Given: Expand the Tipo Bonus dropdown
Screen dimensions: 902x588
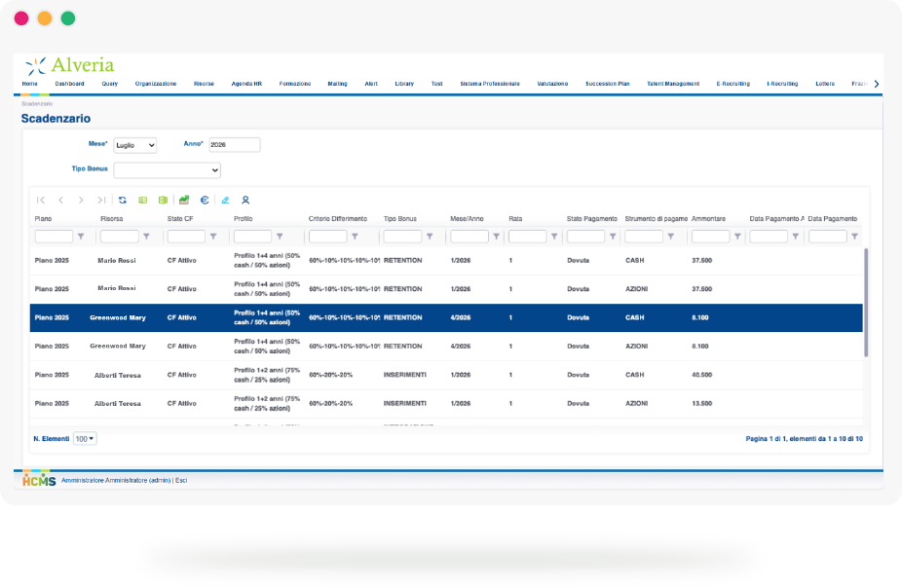Looking at the screenshot, I should 167,170.
